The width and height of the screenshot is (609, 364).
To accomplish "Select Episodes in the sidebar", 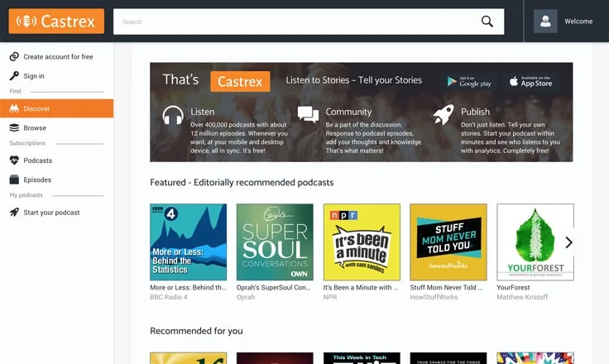I will coord(37,180).
